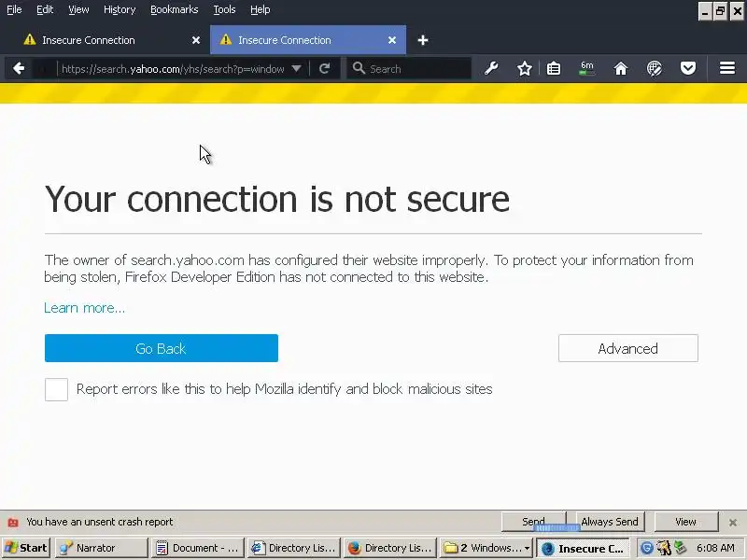The image size is (747, 560).
Task: Click the back arrow navigation button
Action: [x=19, y=68]
